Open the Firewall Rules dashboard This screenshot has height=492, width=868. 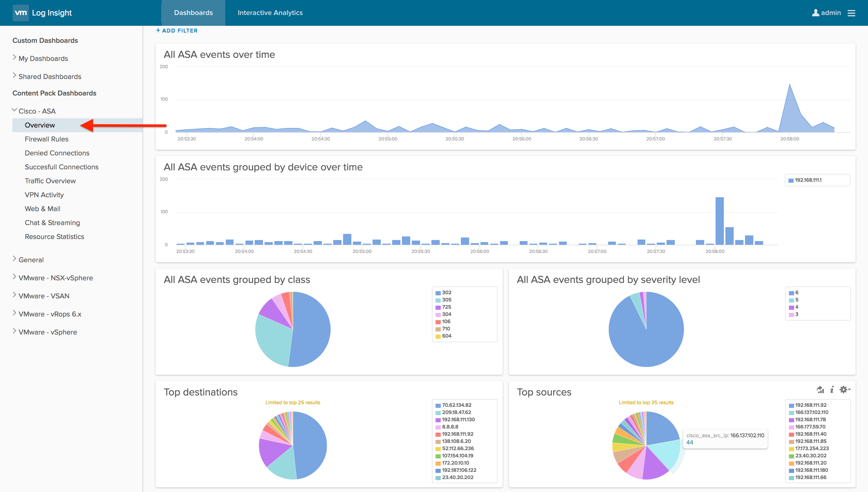(46, 139)
